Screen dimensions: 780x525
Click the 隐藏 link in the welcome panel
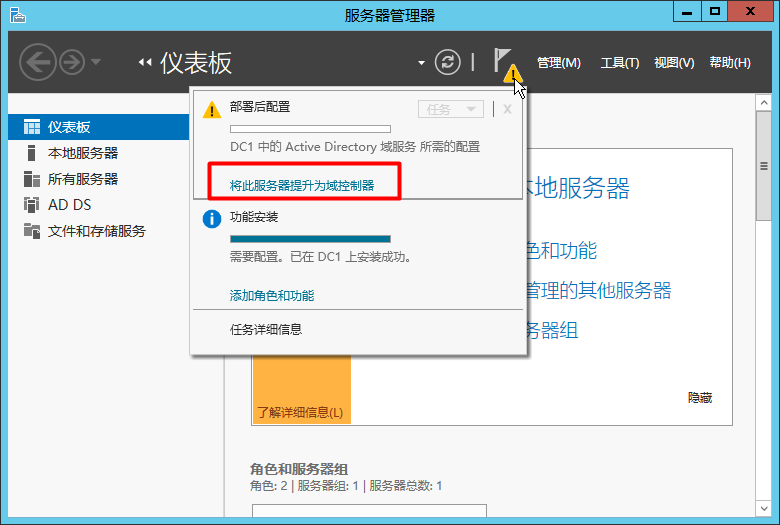pos(700,398)
